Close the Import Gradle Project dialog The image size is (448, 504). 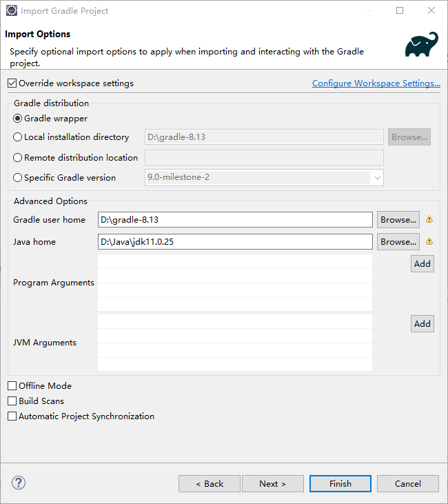pyautogui.click(x=431, y=10)
